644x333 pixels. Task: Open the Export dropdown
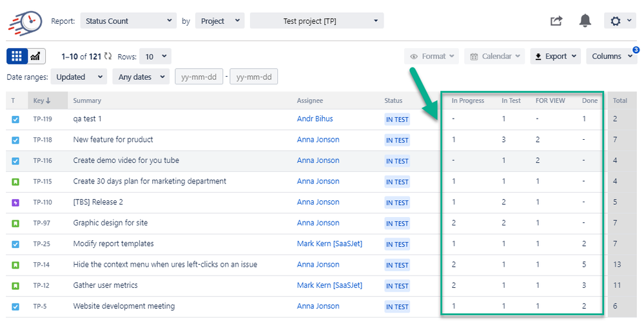pyautogui.click(x=555, y=57)
